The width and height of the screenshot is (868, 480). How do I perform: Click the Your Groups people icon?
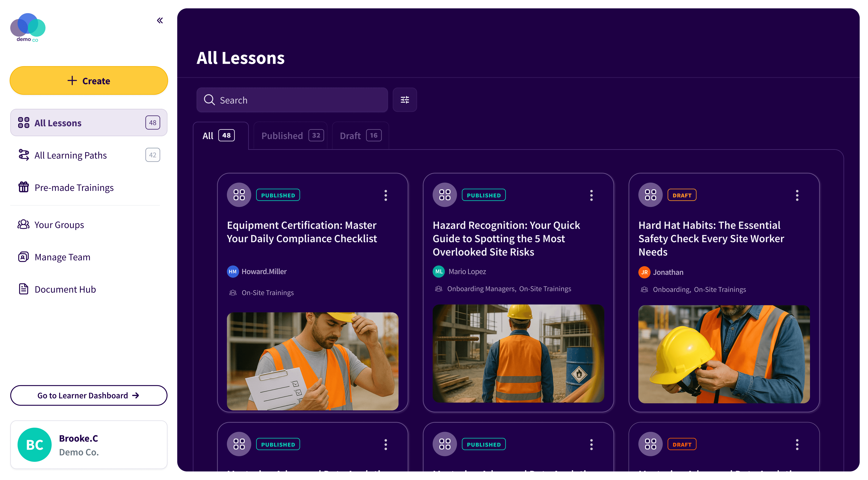coord(24,225)
